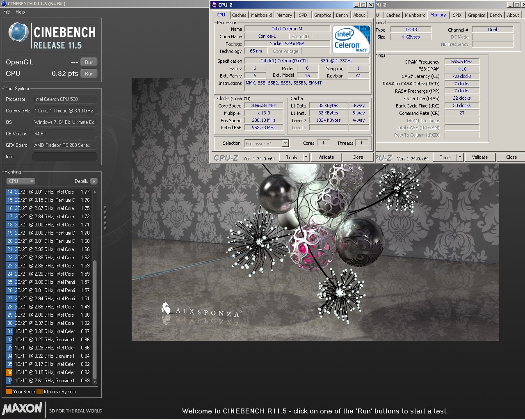
Task: Expand Tools dropdown arrow in front CPU-Z
Action: pyautogui.click(x=306, y=157)
